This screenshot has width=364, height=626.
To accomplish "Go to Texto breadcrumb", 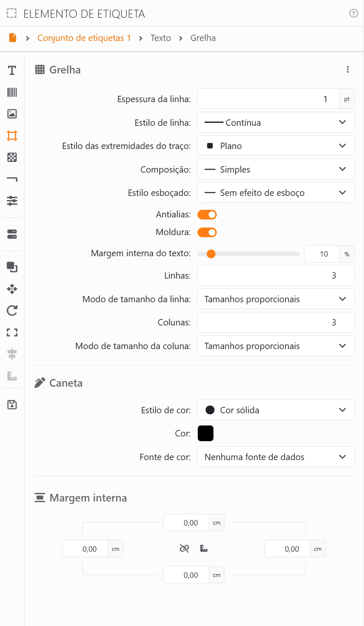I will [x=161, y=38].
